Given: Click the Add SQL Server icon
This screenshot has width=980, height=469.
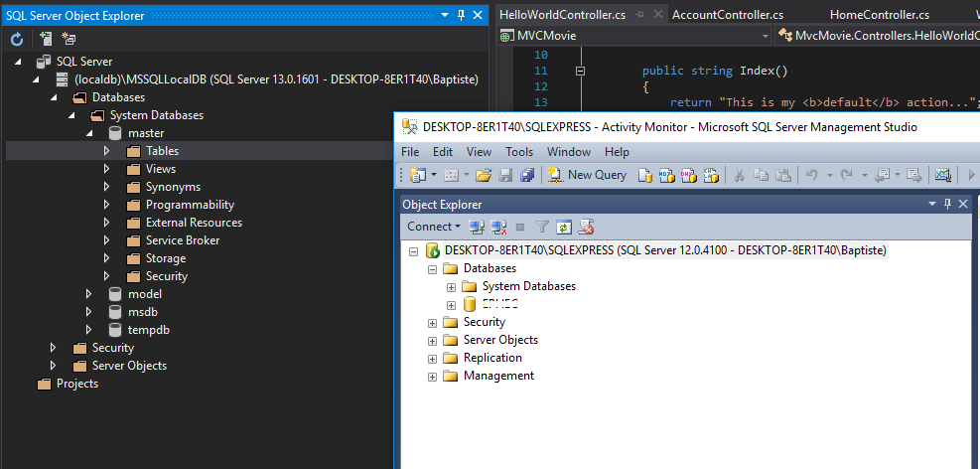Looking at the screenshot, I should pyautogui.click(x=45, y=39).
